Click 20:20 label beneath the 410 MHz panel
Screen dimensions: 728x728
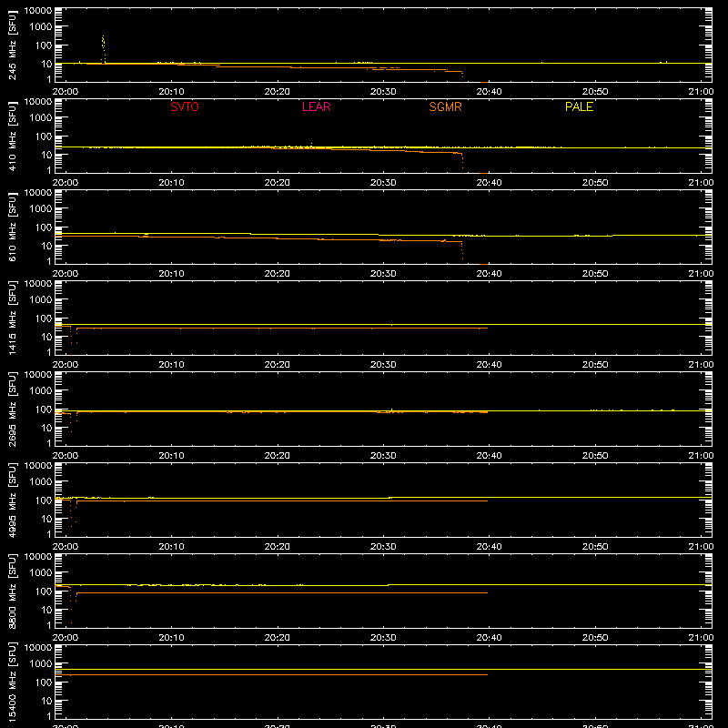[x=278, y=183]
